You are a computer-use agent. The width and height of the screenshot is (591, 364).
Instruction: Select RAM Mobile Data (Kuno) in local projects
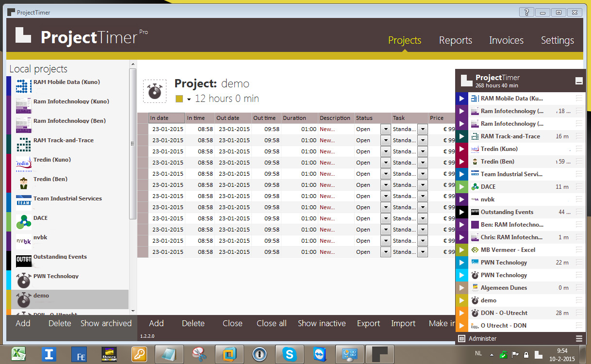[67, 86]
